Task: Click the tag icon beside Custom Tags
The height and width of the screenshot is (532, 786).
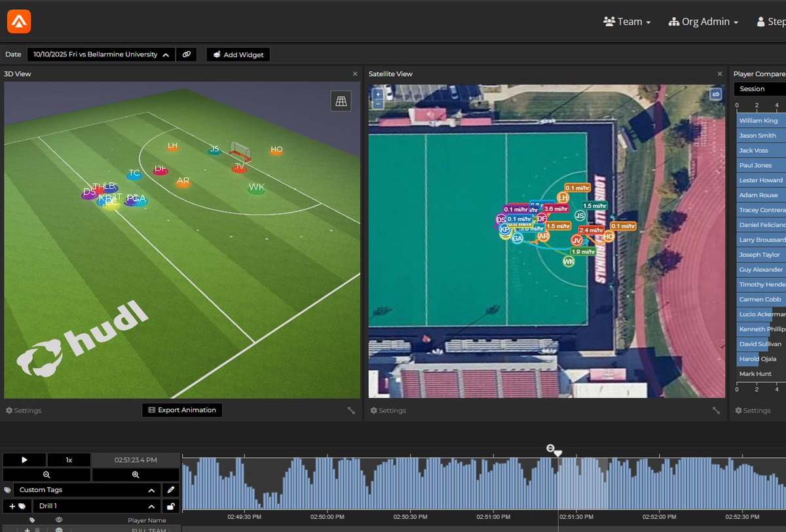Action: point(7,489)
